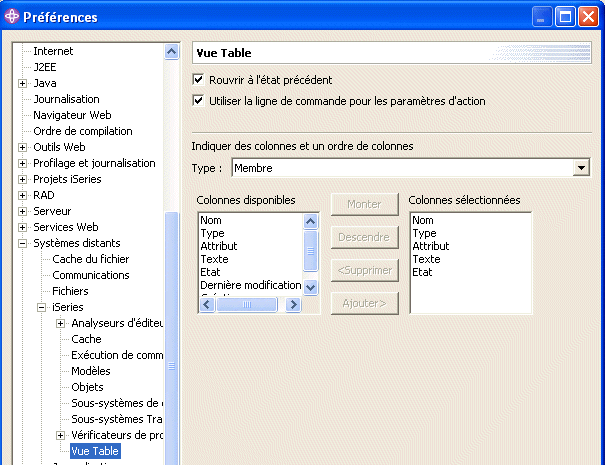Select Type in Colonnes sélectionnées
This screenshot has height=465, width=605.
pyautogui.click(x=424, y=233)
